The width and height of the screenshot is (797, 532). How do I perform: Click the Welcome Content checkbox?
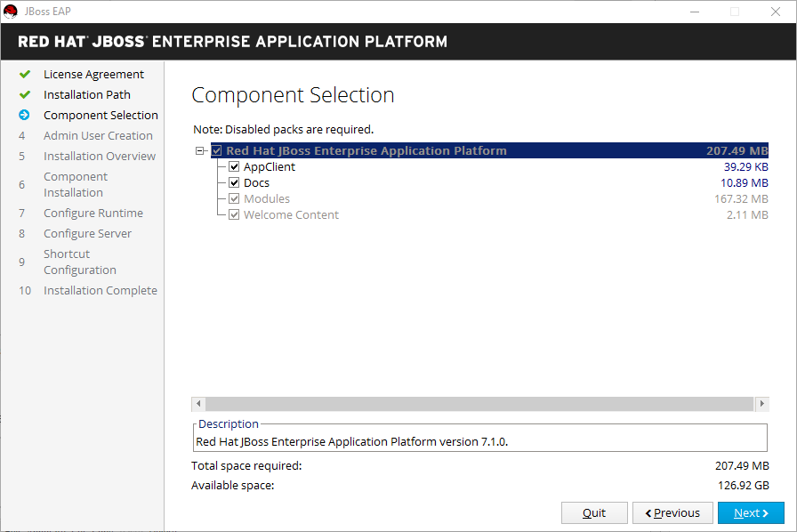coord(234,214)
